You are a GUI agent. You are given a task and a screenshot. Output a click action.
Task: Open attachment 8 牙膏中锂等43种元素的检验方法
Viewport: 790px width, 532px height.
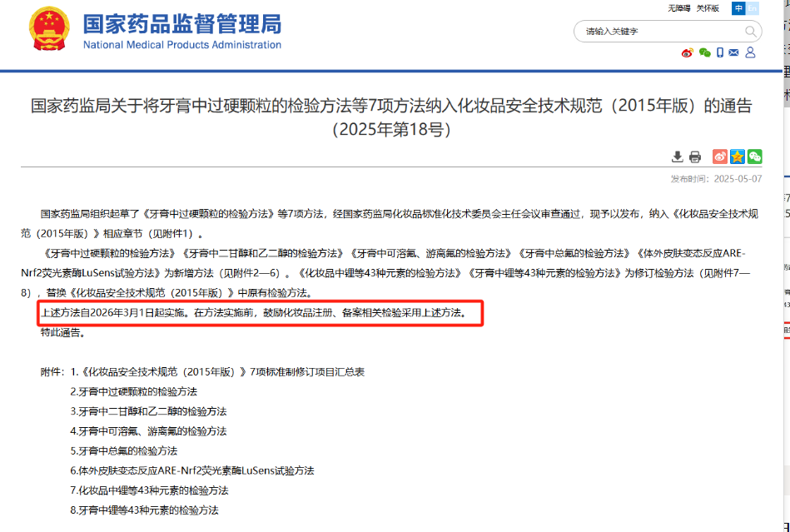point(144,510)
